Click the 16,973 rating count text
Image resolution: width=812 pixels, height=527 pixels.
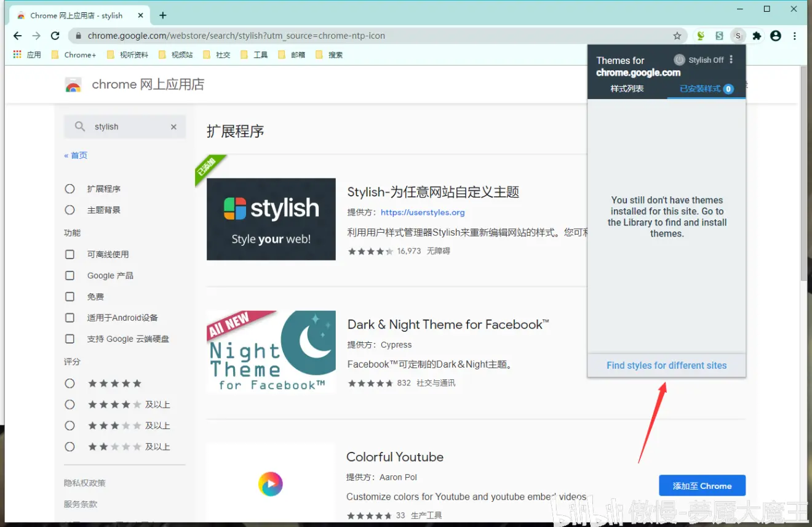(409, 251)
